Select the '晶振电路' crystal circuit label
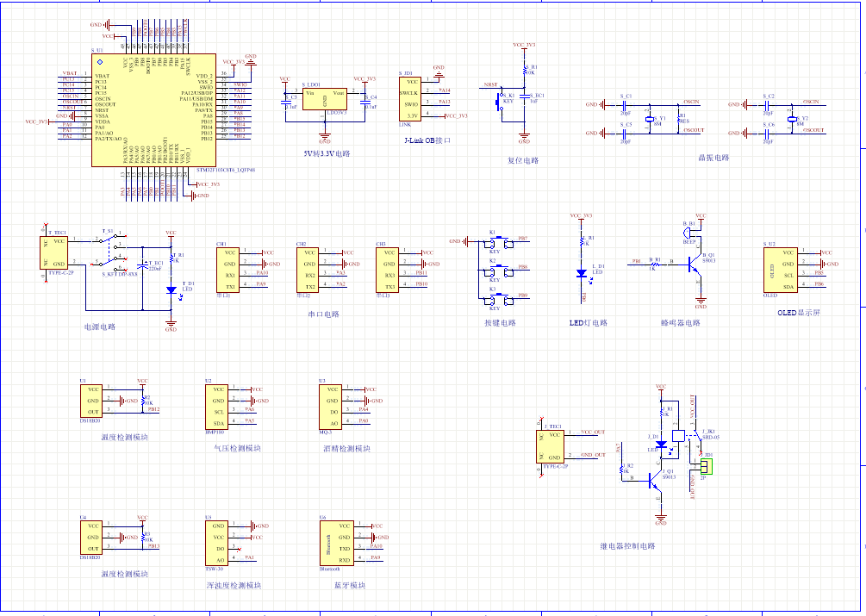Viewport: 866px width, 616px height. pyautogui.click(x=713, y=159)
